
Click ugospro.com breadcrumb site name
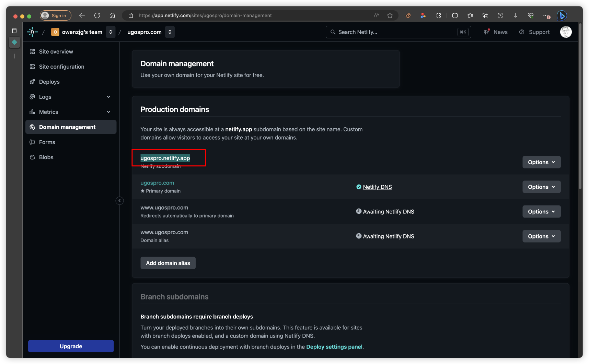coord(144,32)
